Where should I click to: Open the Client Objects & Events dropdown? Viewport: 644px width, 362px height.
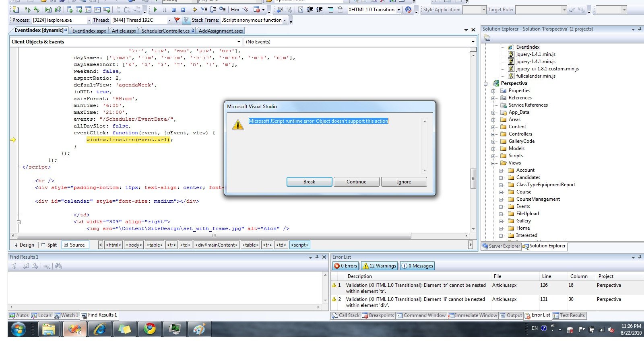click(239, 42)
